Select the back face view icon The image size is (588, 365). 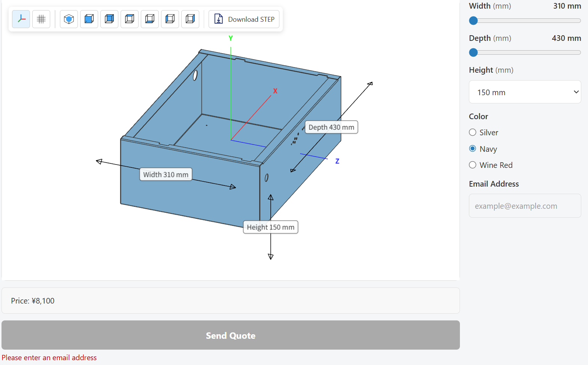(109, 19)
